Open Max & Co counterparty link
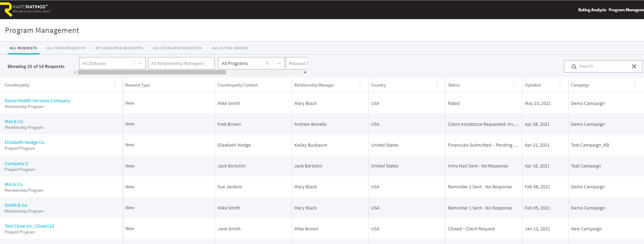This screenshot has width=644, height=244. 14,122
